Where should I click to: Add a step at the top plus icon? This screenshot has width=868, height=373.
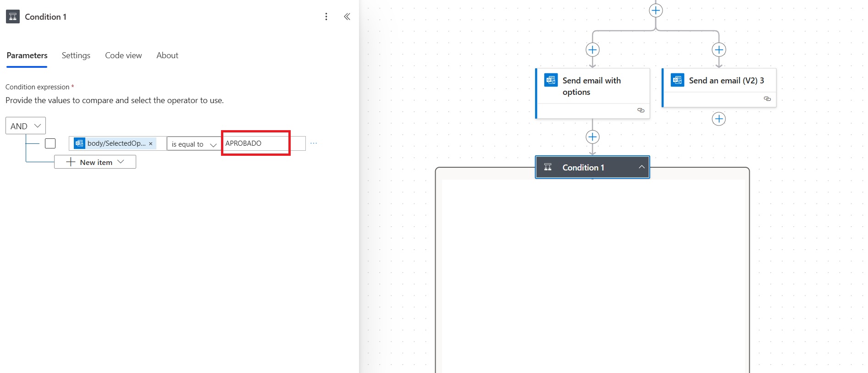(x=656, y=10)
